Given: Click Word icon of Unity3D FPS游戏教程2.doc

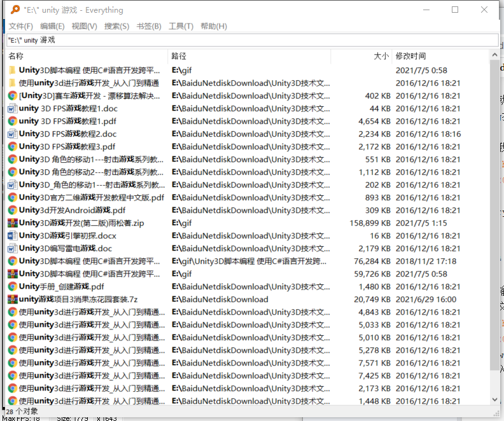Looking at the screenshot, I should [12, 134].
